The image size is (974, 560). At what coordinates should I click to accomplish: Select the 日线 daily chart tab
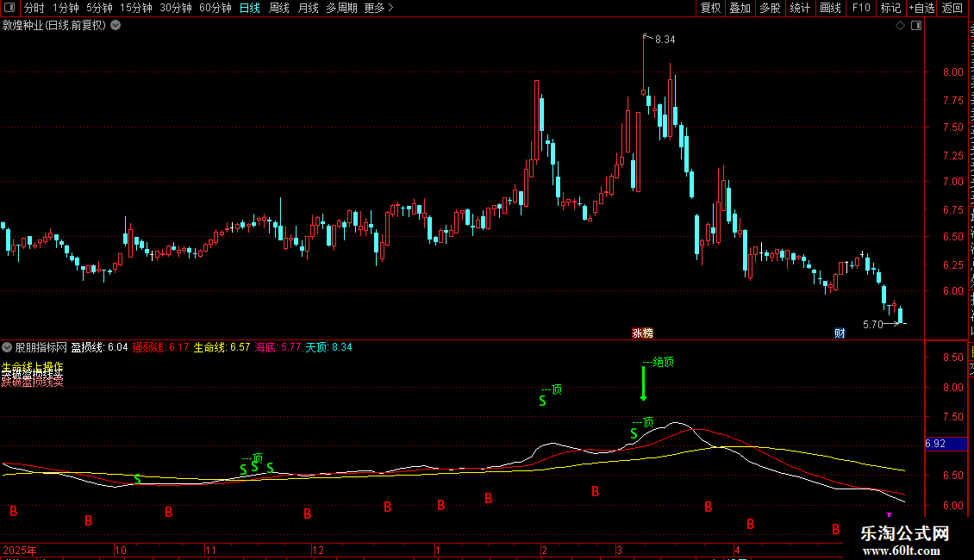pos(250,8)
